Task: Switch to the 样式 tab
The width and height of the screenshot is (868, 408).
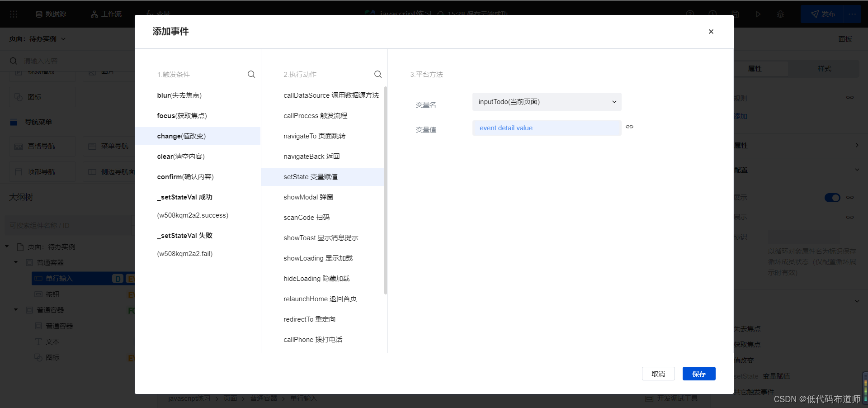Action: pyautogui.click(x=825, y=69)
